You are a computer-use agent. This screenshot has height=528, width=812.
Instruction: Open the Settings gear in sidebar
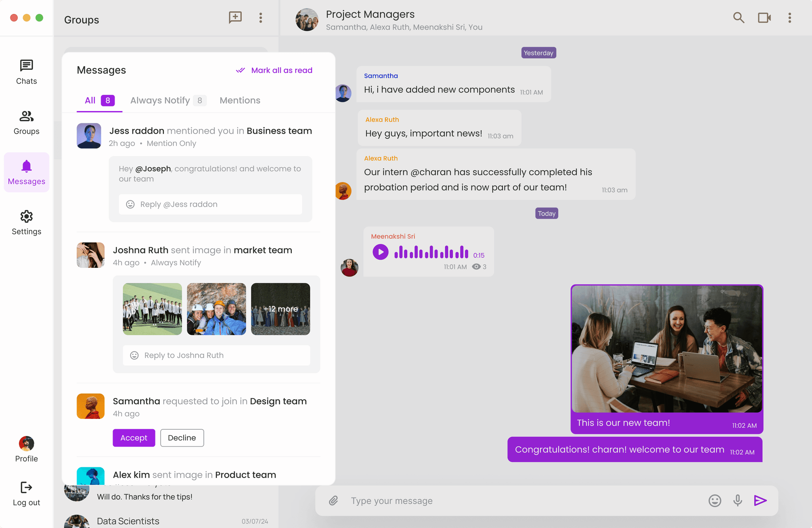[27, 223]
